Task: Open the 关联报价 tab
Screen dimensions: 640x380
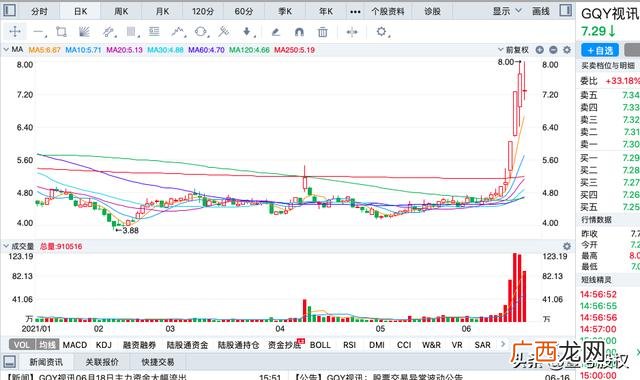Action: coord(102,362)
